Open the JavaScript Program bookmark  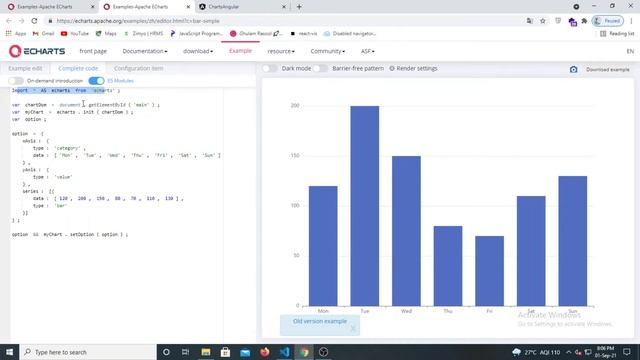pos(197,33)
